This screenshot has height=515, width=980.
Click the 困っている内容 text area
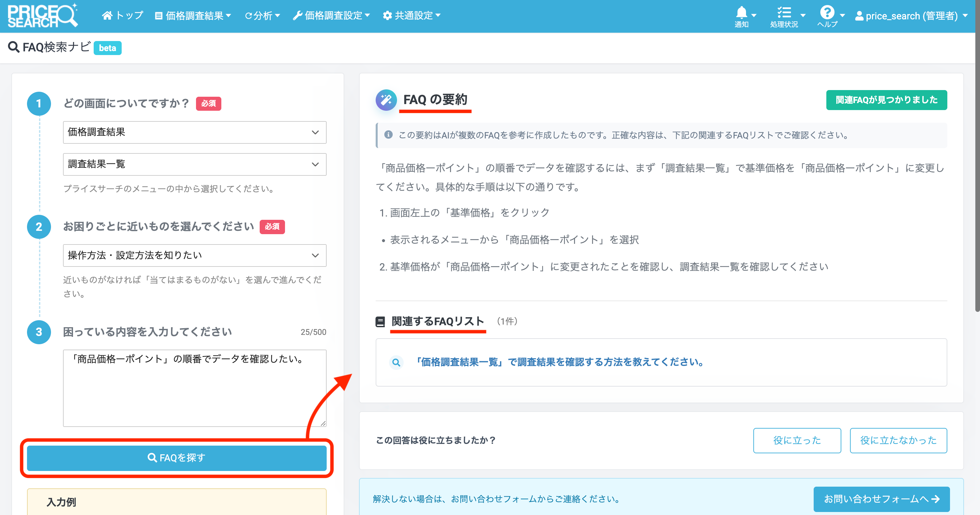click(x=194, y=388)
